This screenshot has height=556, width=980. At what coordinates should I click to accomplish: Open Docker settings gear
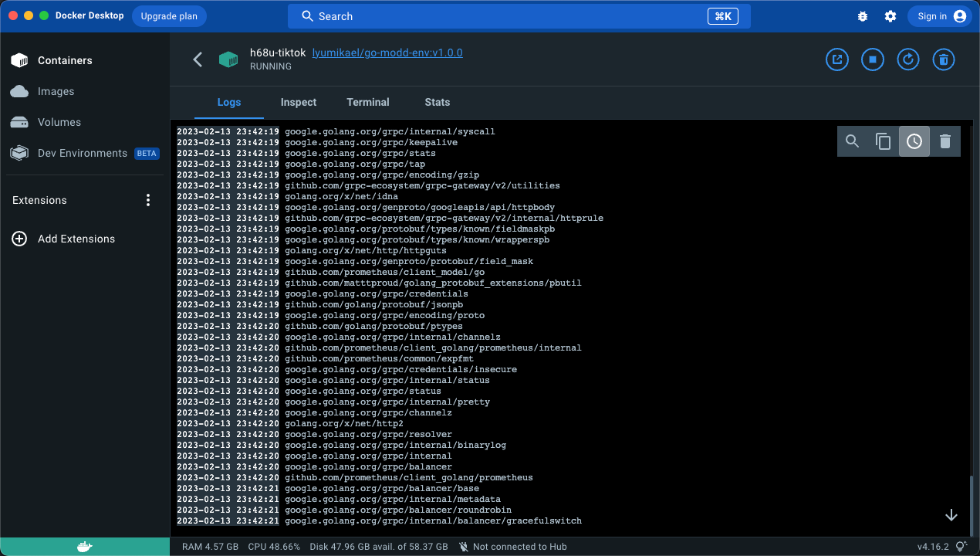(x=890, y=16)
